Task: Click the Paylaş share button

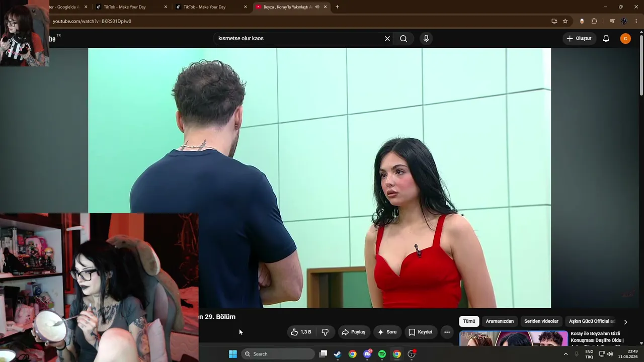Action: (354, 332)
